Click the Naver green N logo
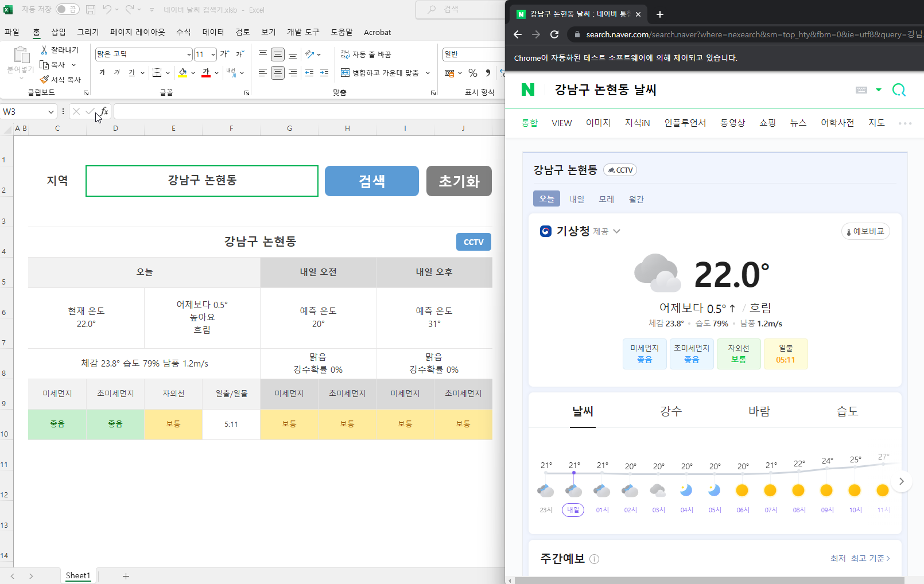Image resolution: width=924 pixels, height=584 pixels. pos(528,89)
